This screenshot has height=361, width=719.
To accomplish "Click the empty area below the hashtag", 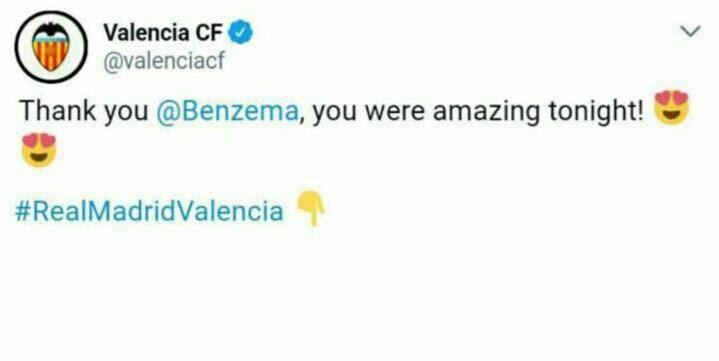I will click(x=360, y=294).
